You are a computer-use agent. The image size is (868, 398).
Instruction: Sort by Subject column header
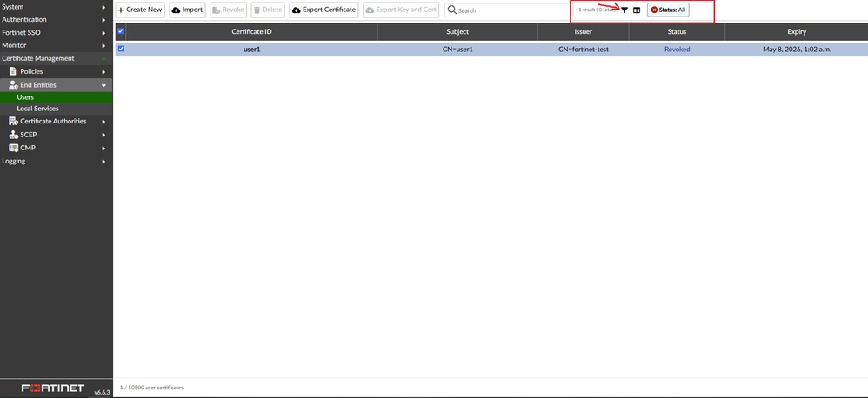click(x=457, y=31)
